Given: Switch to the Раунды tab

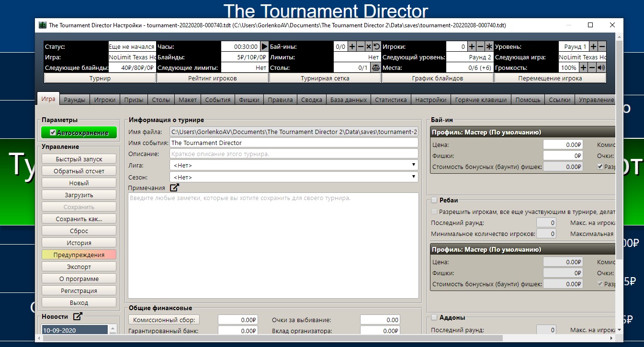Looking at the screenshot, I should [75, 100].
